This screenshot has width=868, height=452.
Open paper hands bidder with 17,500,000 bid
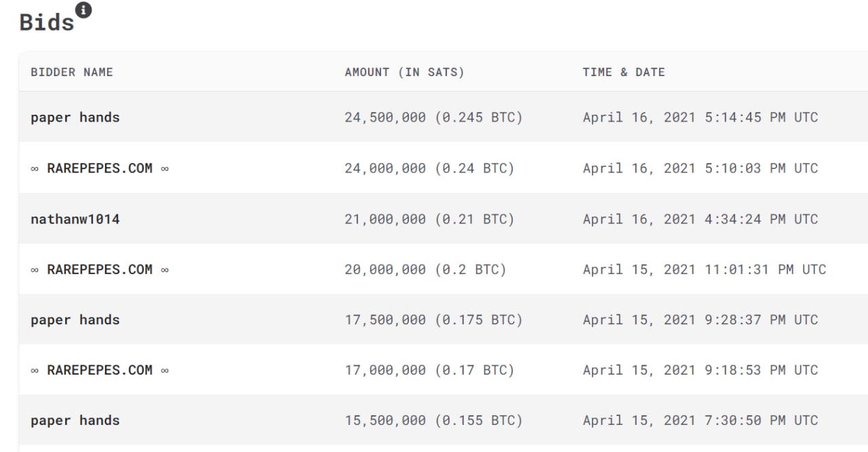click(x=75, y=320)
